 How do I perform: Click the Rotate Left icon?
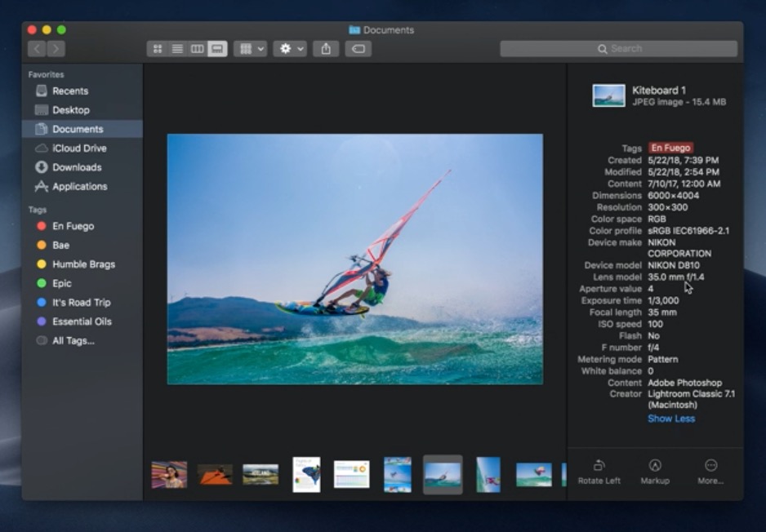pyautogui.click(x=599, y=465)
